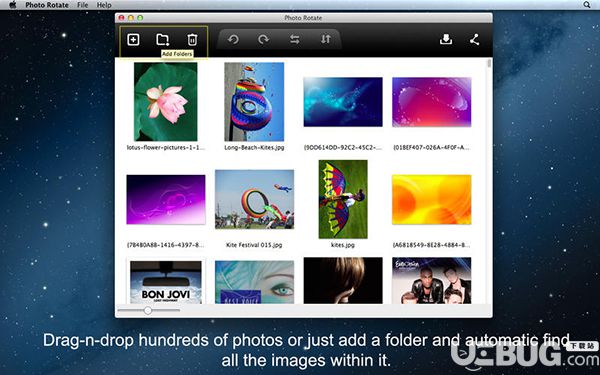Open Spotlight search in menu bar

[587, 5]
